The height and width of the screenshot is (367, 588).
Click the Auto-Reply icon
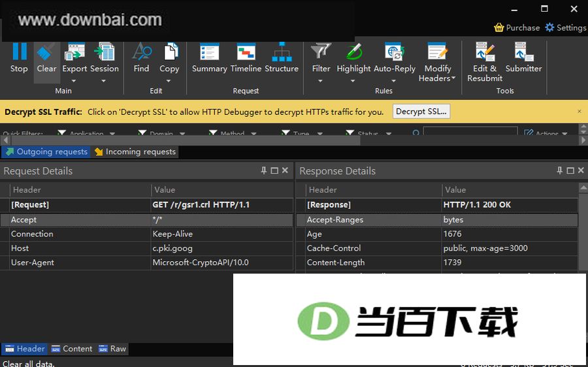(x=395, y=52)
